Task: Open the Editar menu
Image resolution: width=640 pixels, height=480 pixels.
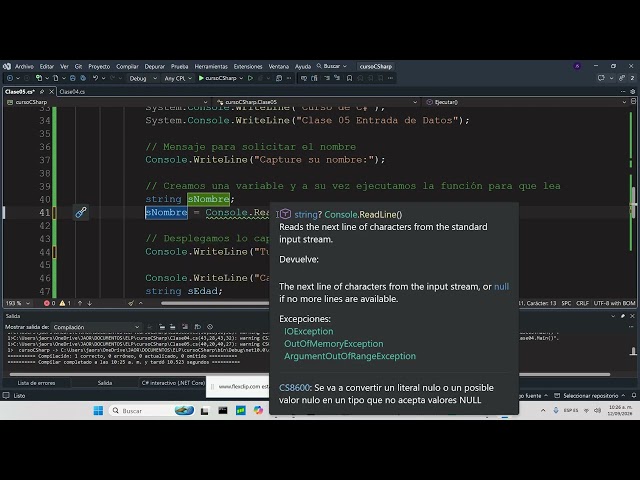Action: coord(47,66)
